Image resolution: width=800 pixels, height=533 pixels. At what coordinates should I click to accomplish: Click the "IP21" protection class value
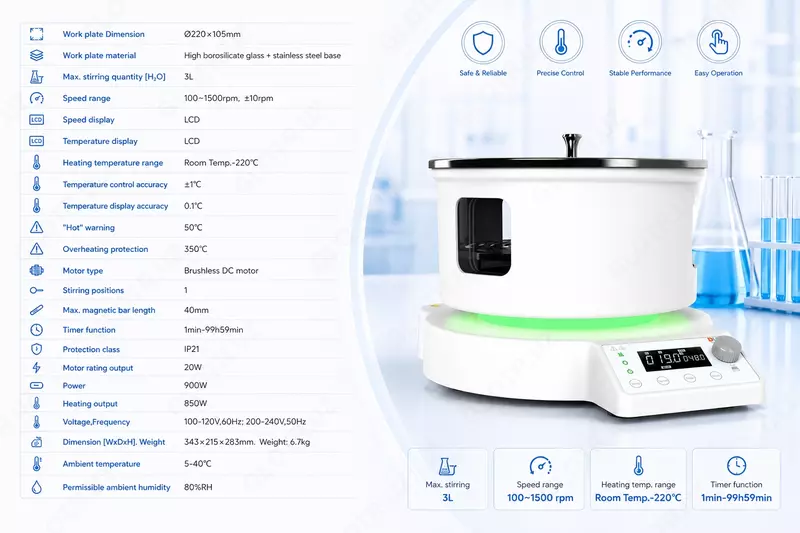coord(191,349)
